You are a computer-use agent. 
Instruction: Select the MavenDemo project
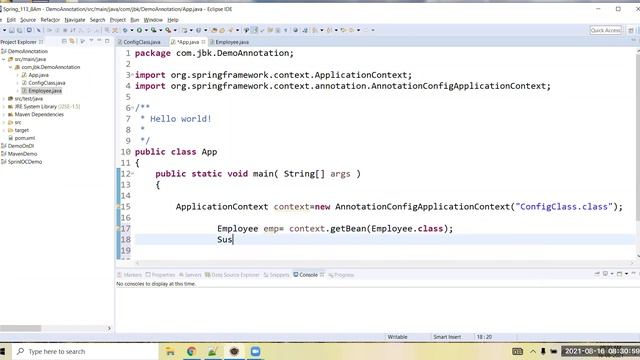tap(19, 154)
